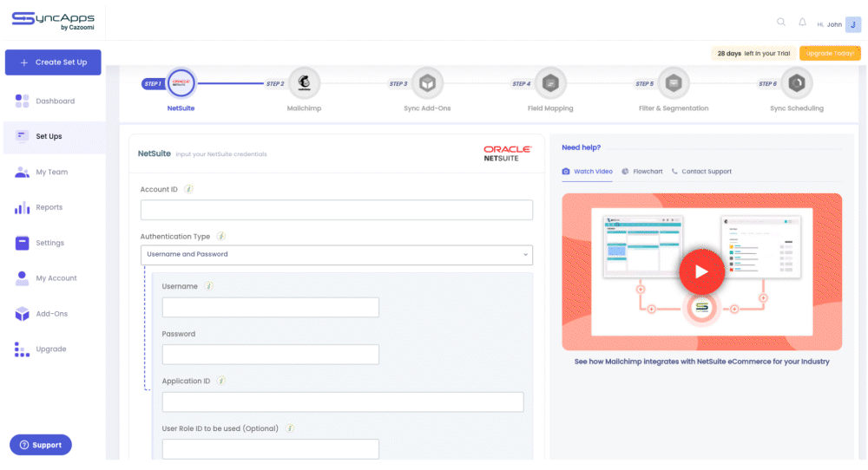Viewport: 868px width, 470px height.
Task: Focus the Password input field
Action: (x=271, y=355)
